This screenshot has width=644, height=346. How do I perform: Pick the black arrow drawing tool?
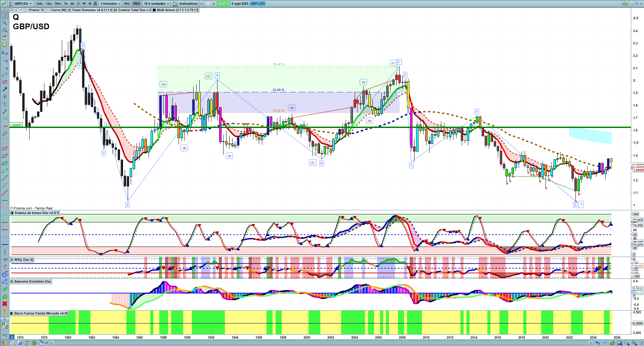coord(5,89)
